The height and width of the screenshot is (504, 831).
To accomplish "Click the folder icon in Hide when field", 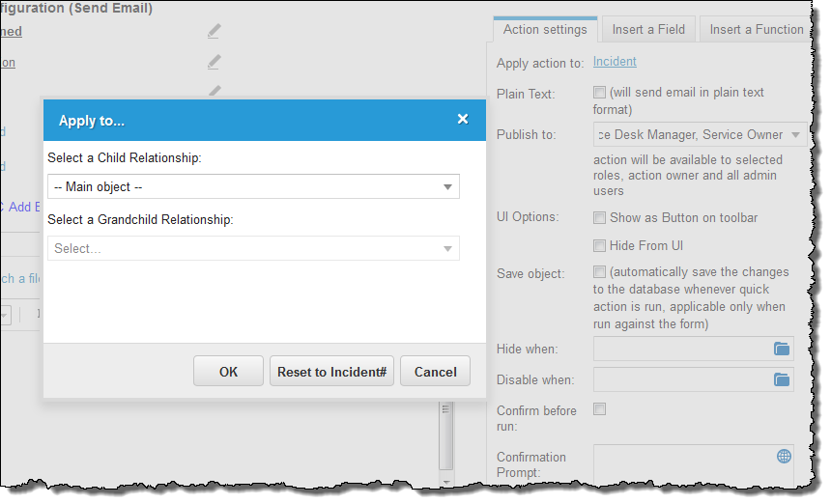I will (x=781, y=349).
